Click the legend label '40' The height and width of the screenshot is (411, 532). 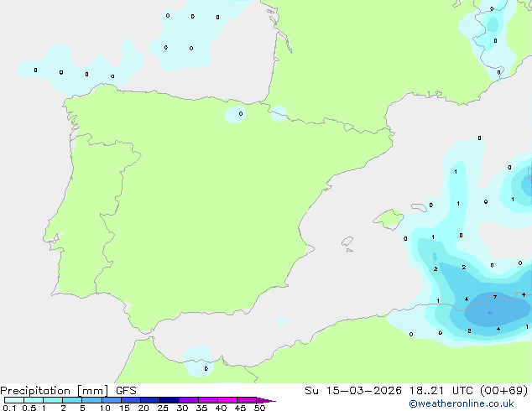[x=221, y=408]
